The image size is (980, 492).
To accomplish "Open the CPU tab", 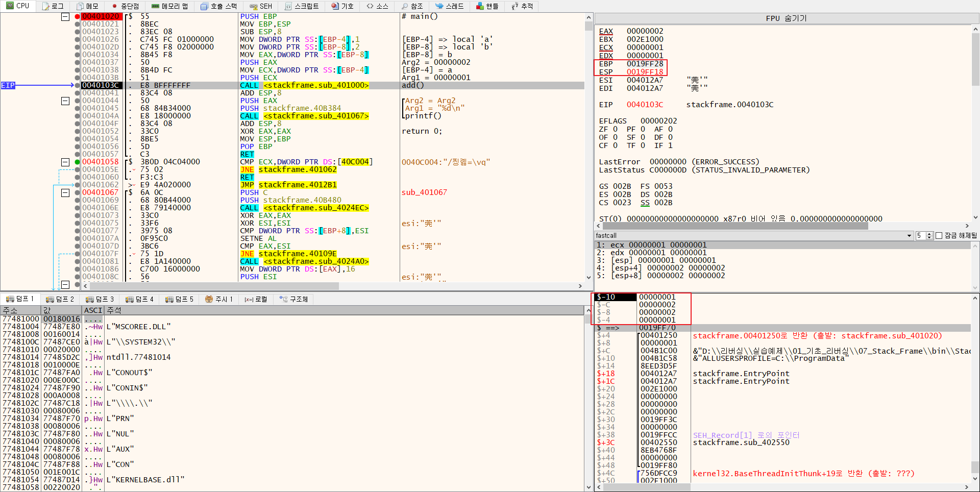I will tap(18, 6).
